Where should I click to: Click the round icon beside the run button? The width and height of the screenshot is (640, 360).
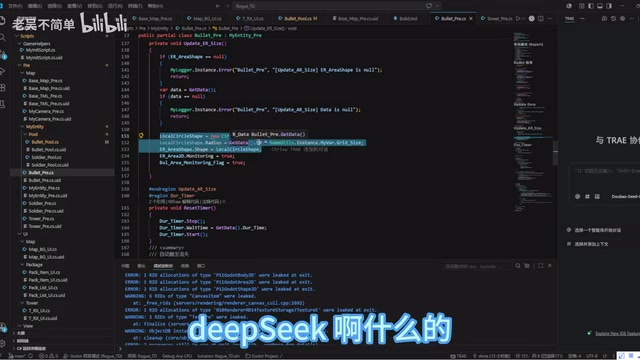tap(531, 18)
